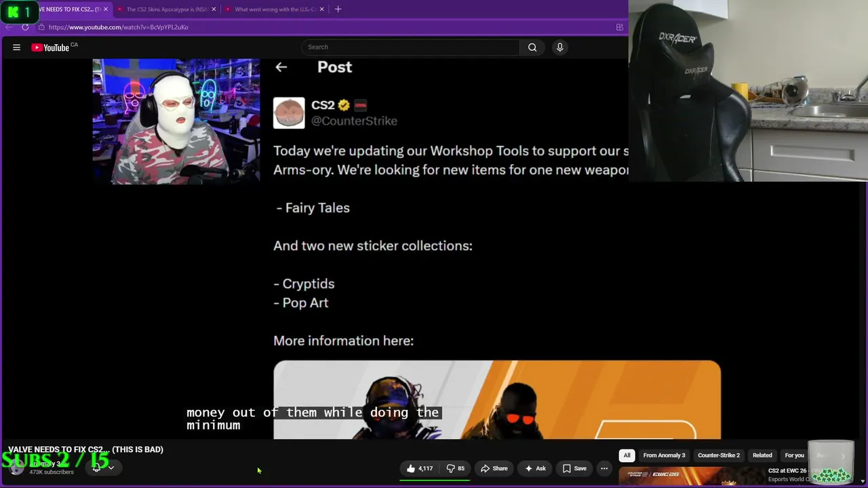This screenshot has width=868, height=488.
Task: Select the 'Related' chip
Action: point(762,455)
